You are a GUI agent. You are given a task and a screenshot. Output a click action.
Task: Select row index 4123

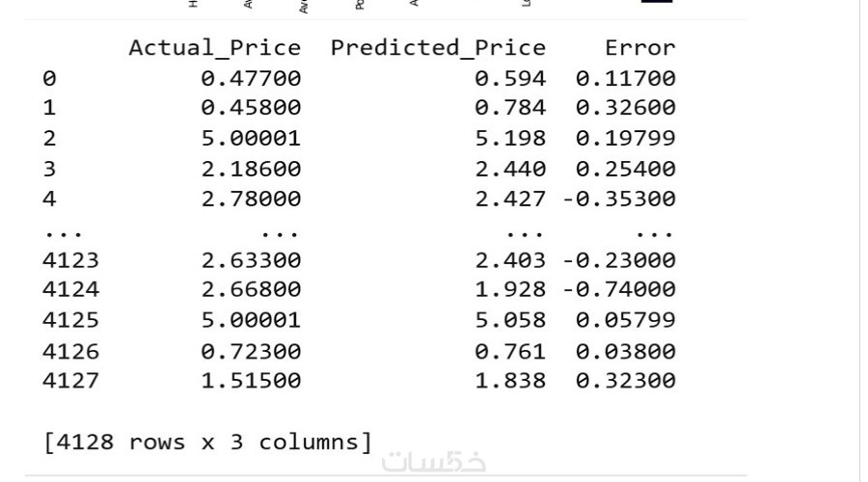pyautogui.click(x=70, y=260)
